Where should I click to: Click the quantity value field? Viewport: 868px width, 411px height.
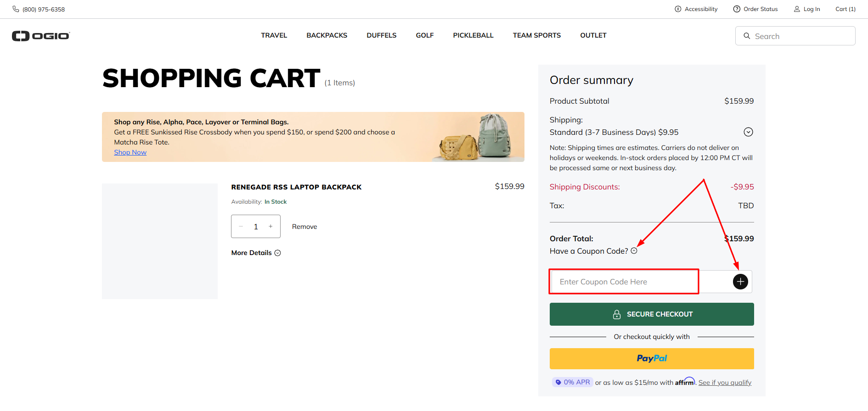(256, 227)
